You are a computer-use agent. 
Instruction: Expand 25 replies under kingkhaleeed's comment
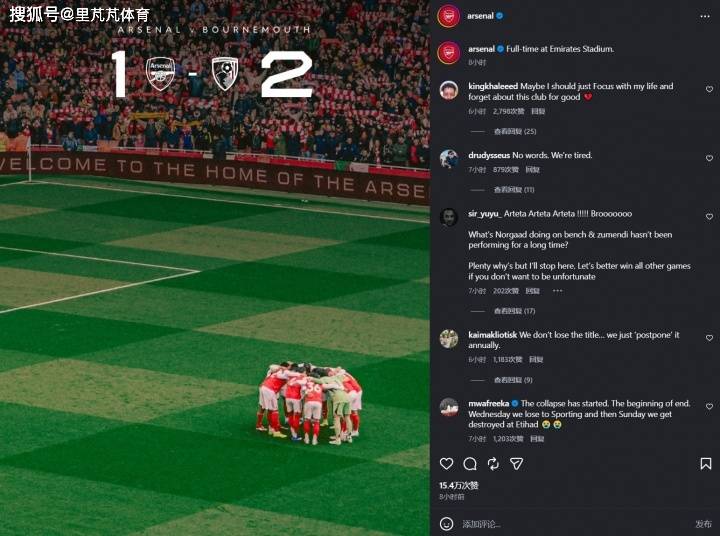click(515, 131)
